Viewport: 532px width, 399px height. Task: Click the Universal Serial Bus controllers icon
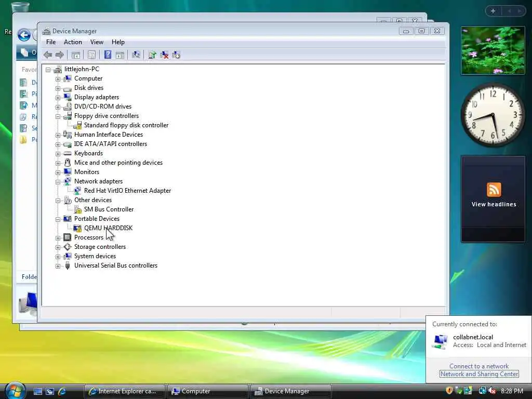(x=68, y=265)
